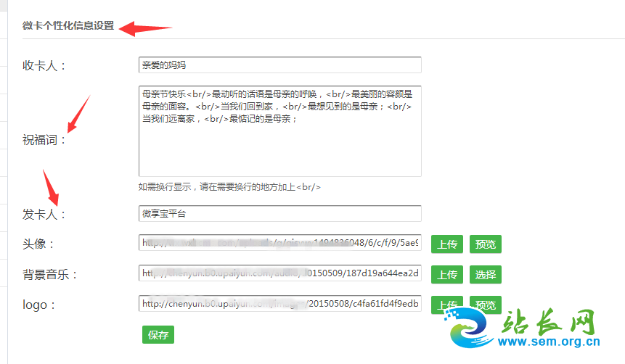Click the 祝福词 field label
The image size is (625, 364).
tap(44, 140)
